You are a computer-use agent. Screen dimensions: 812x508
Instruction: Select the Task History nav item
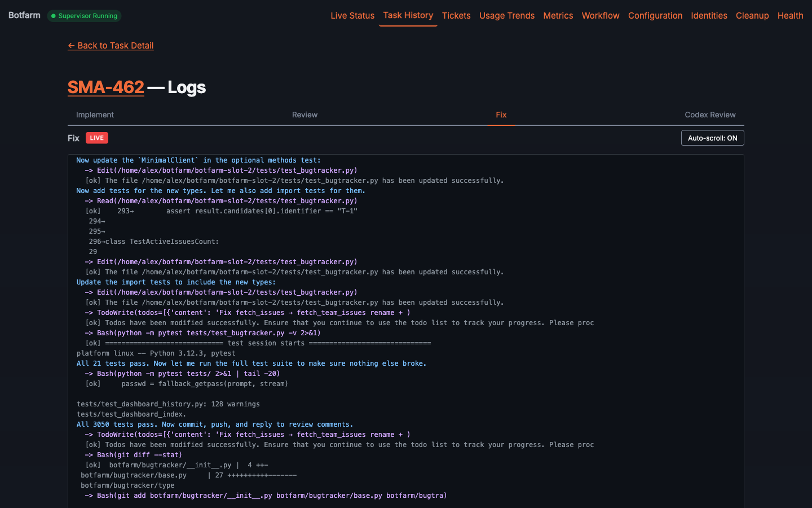408,15
